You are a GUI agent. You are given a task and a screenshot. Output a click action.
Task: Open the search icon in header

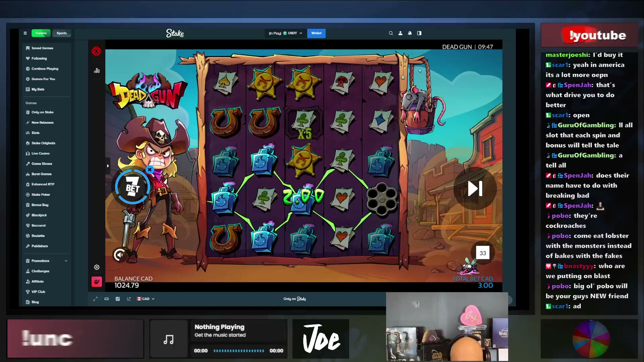pos(391,33)
